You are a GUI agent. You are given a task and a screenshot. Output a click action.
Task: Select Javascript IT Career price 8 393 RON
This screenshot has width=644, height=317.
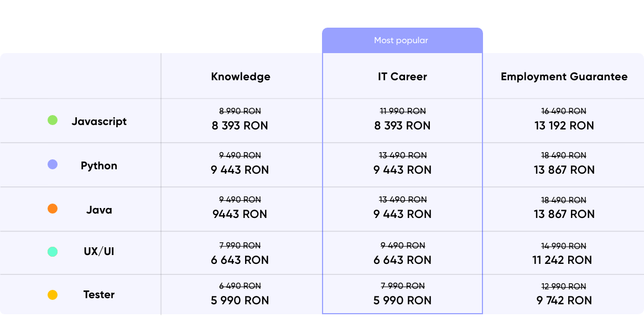pos(403,126)
